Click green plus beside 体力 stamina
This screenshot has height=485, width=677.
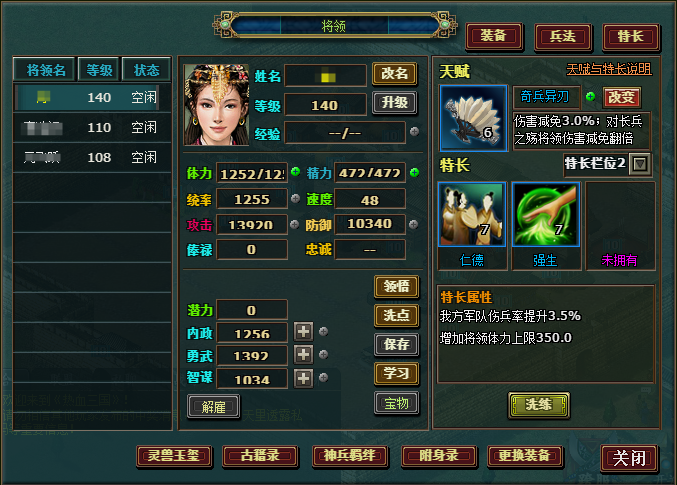(295, 172)
